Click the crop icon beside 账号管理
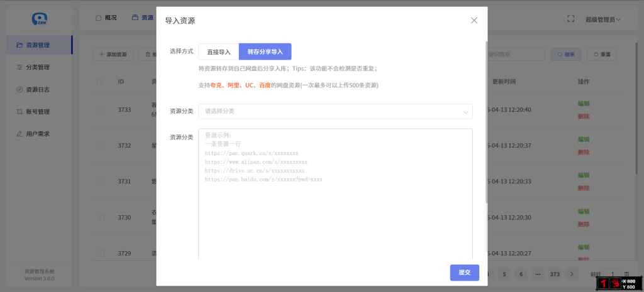 [x=19, y=112]
